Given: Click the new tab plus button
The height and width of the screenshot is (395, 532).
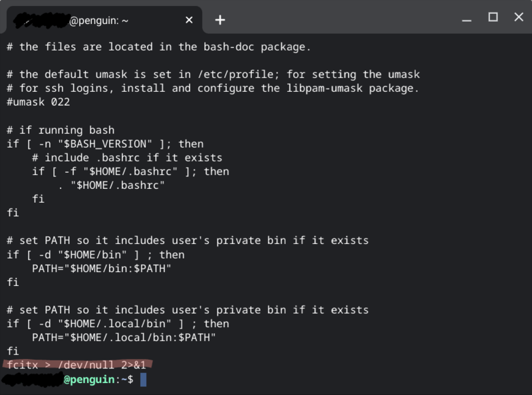Looking at the screenshot, I should (x=220, y=20).
